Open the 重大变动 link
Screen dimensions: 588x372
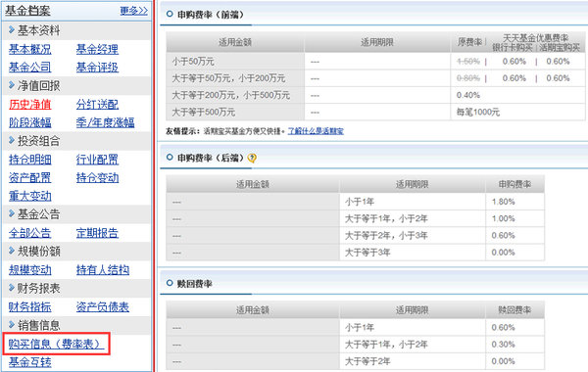30,196
